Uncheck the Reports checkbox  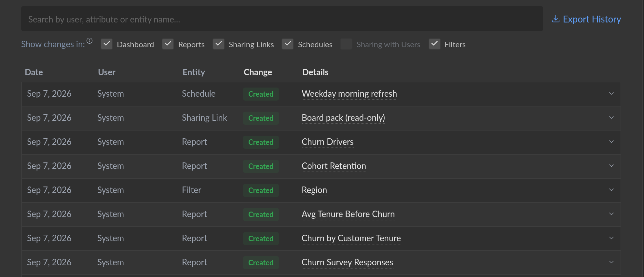168,44
